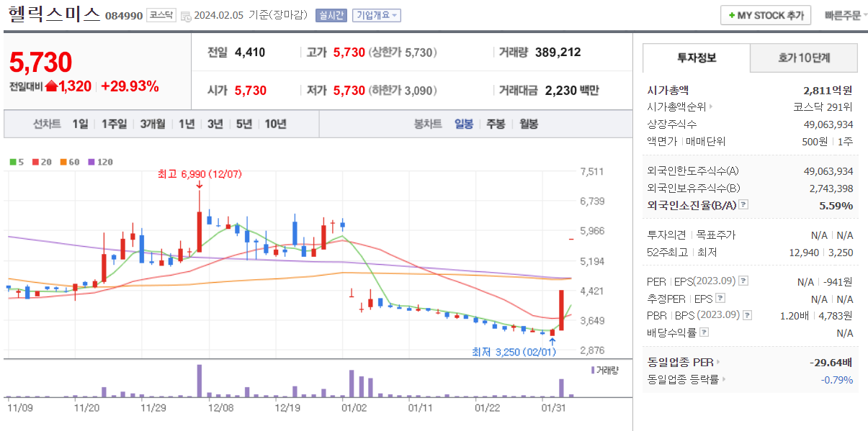This screenshot has width=868, height=431.
Task: Select the 5년 line chart period
Action: pos(244,124)
